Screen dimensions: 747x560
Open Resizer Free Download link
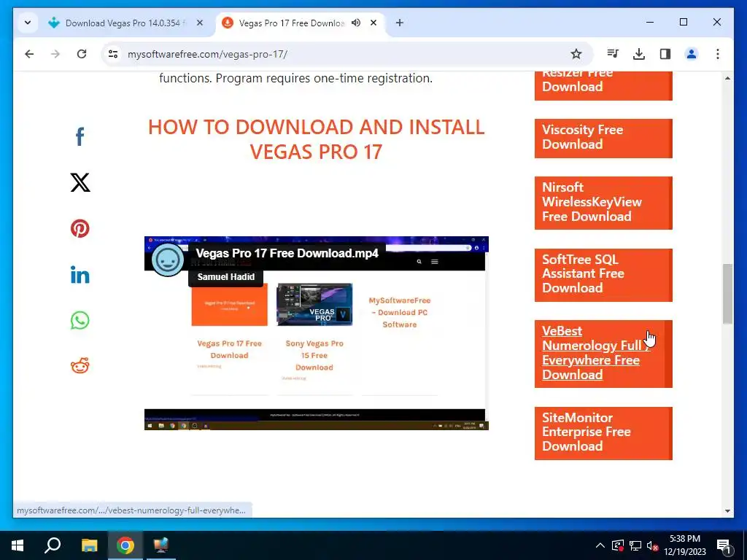click(x=603, y=86)
